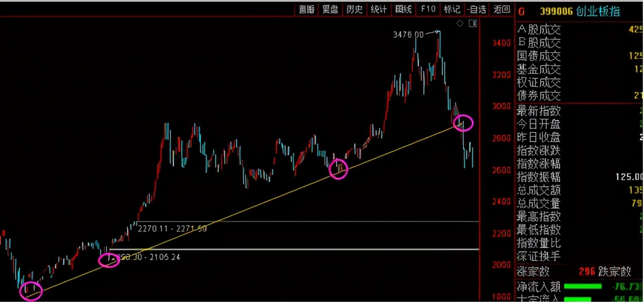The image size is (644, 303).
Task: Click the 125.00 amplitude value
Action: 629,177
